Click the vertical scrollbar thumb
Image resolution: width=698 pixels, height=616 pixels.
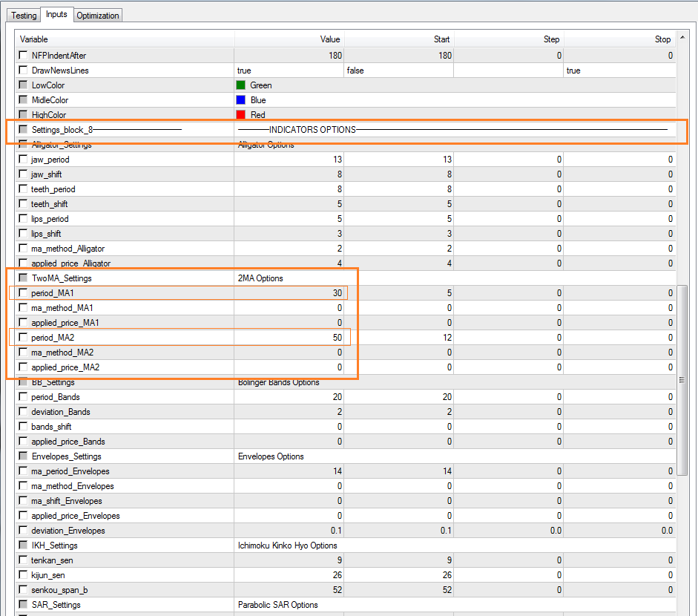click(682, 381)
